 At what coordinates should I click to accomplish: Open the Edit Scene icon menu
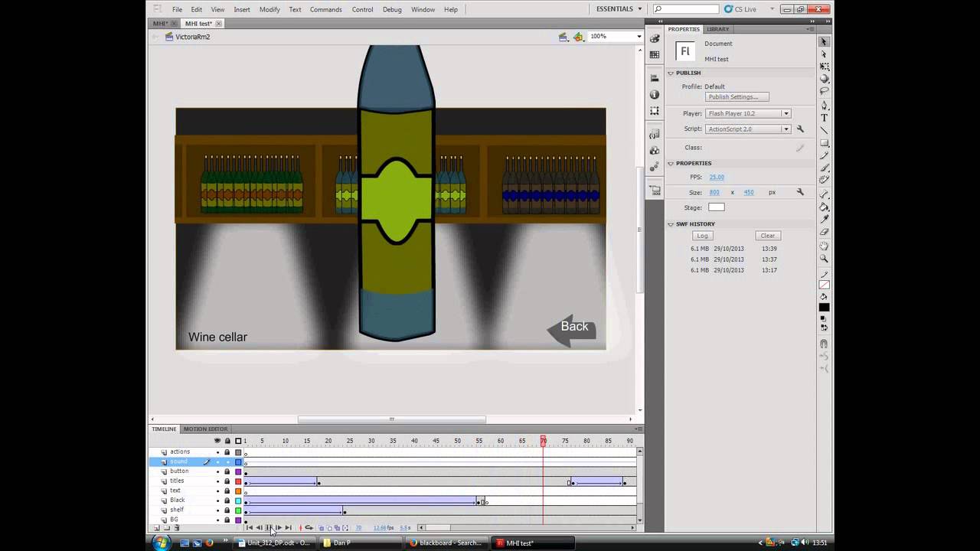coord(563,37)
